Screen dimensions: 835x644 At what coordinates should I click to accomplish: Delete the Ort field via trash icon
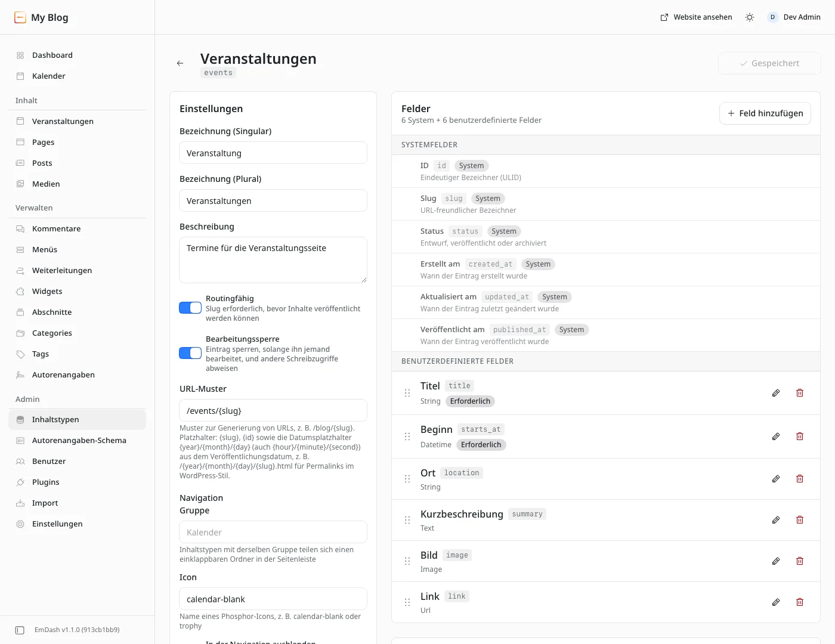(x=800, y=479)
